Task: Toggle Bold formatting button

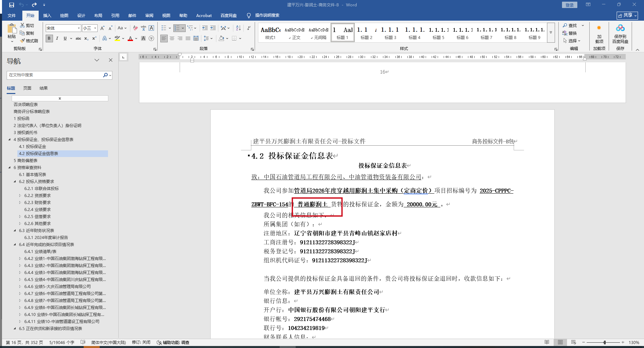Action: coord(49,39)
